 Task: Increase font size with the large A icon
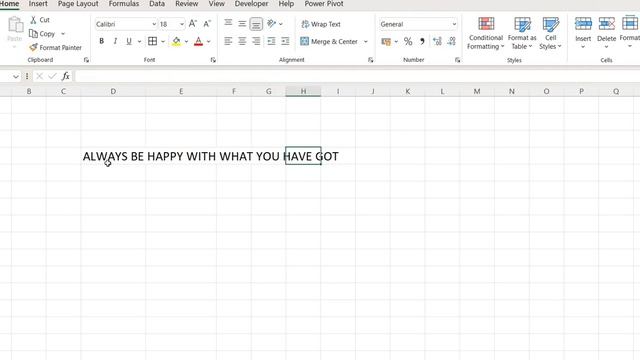click(x=193, y=24)
